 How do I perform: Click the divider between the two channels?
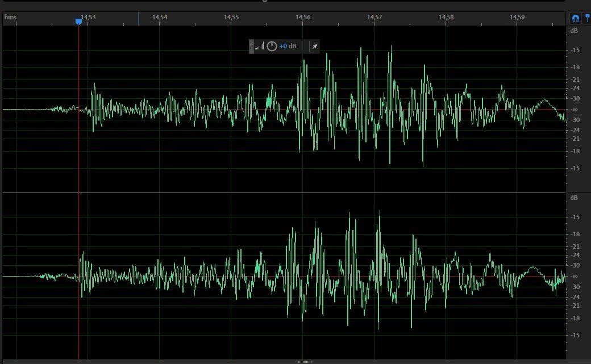point(284,193)
